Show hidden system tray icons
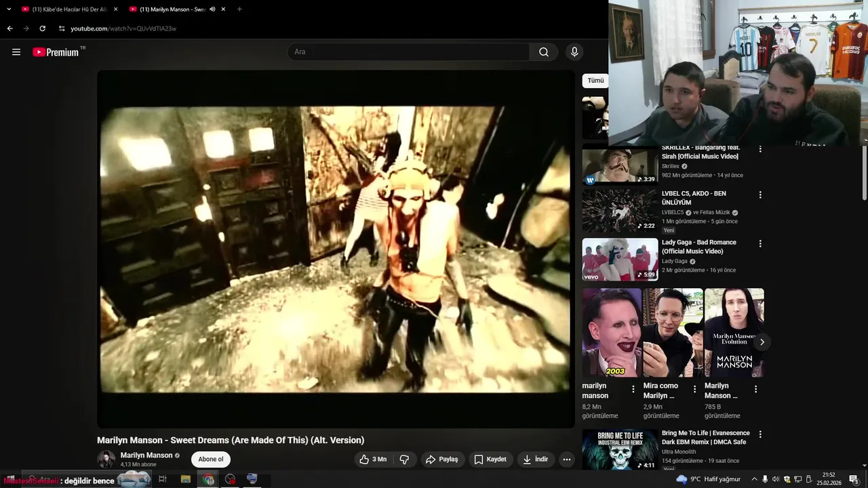868x488 pixels. (x=754, y=479)
